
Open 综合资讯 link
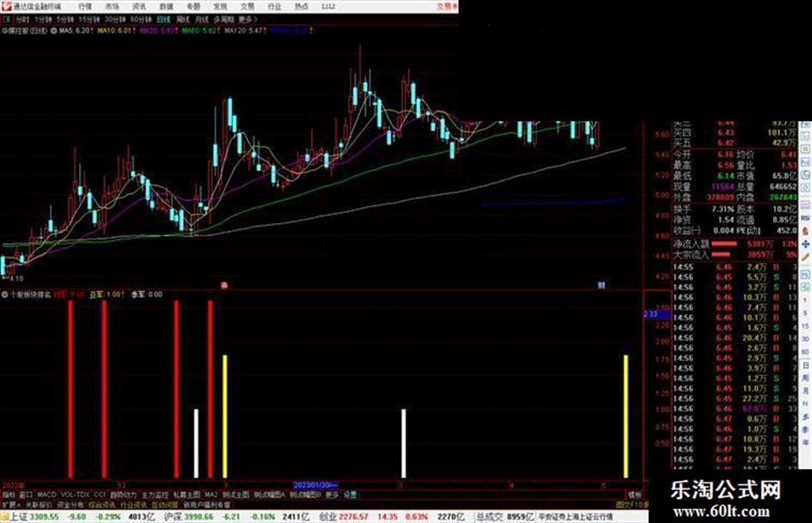[102, 504]
